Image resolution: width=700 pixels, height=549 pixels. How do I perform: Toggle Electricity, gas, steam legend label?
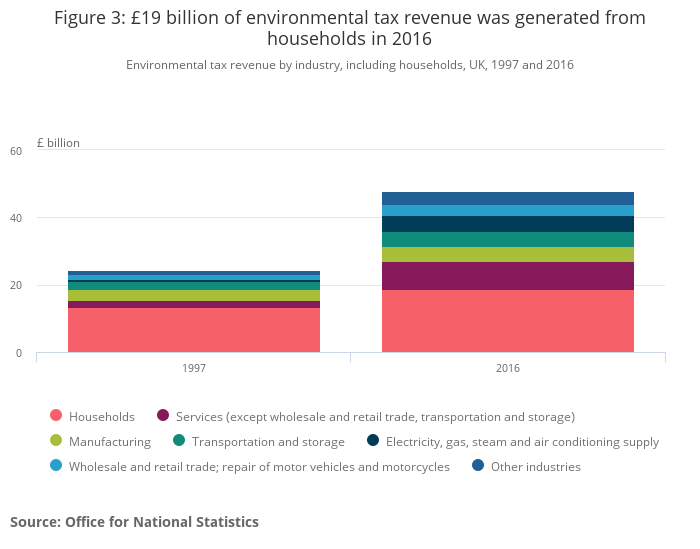[x=522, y=441]
